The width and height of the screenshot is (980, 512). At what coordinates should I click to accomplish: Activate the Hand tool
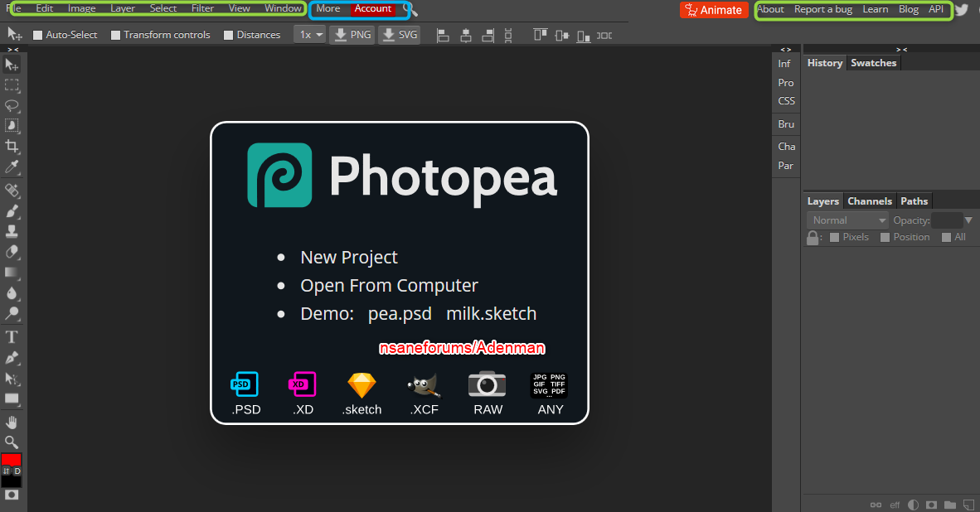12,422
